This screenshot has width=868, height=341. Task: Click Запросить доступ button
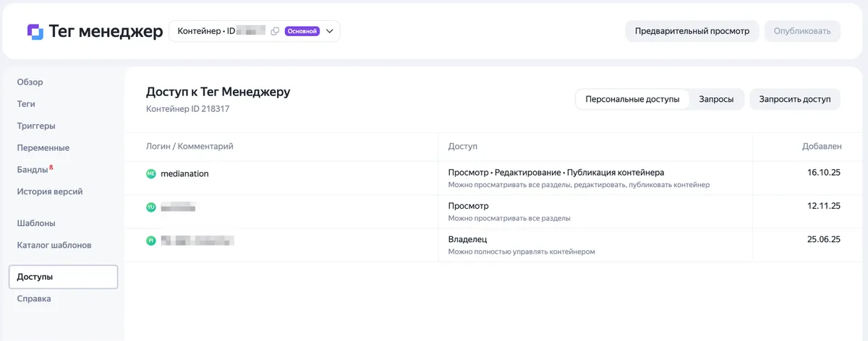coord(795,100)
